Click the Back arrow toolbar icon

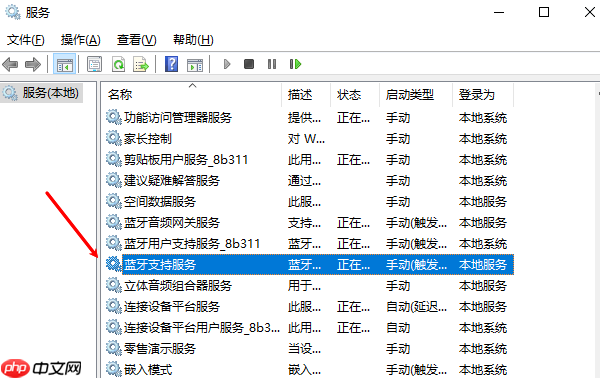point(10,64)
